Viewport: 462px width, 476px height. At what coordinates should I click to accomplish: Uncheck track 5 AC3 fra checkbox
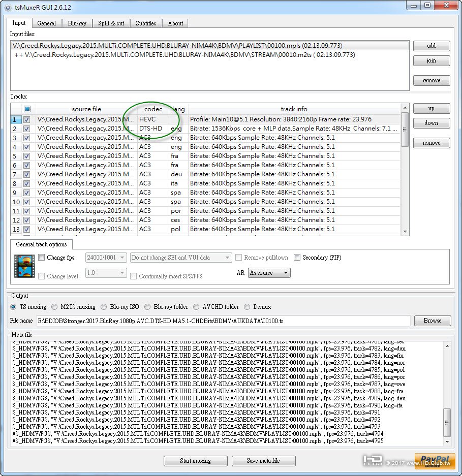coord(27,156)
